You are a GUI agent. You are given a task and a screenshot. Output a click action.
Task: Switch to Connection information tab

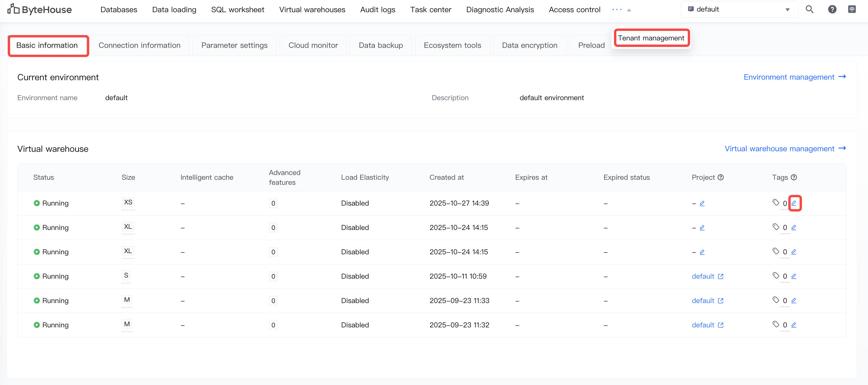[x=140, y=45]
